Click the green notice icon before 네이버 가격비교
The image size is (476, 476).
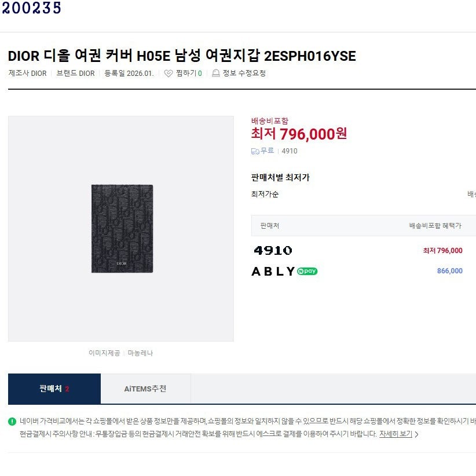pos(12,422)
